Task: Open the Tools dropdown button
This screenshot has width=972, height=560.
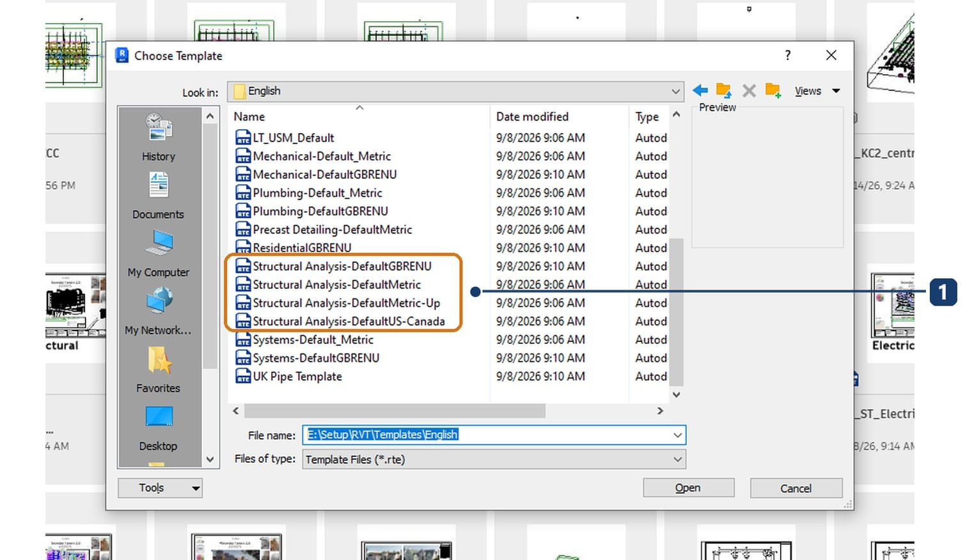Action: pyautogui.click(x=160, y=488)
